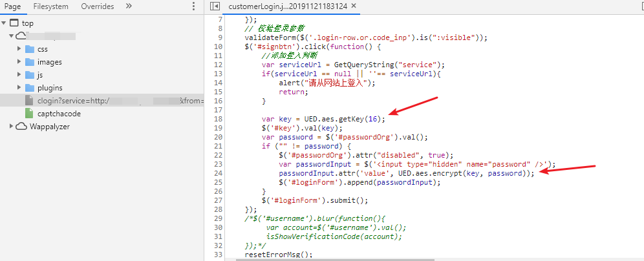The image size is (644, 261).
Task: Click 'UED.aes.encrypt(key, password)' on line 24
Action: 462,173
